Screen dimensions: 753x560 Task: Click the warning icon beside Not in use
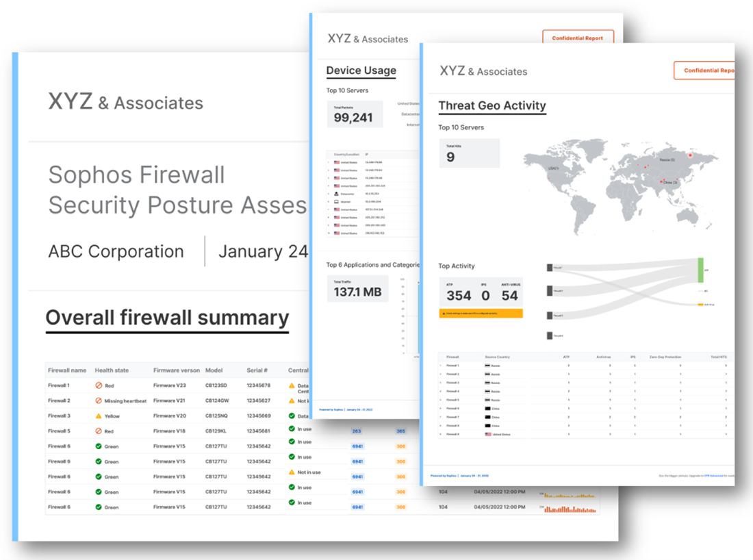click(x=292, y=472)
